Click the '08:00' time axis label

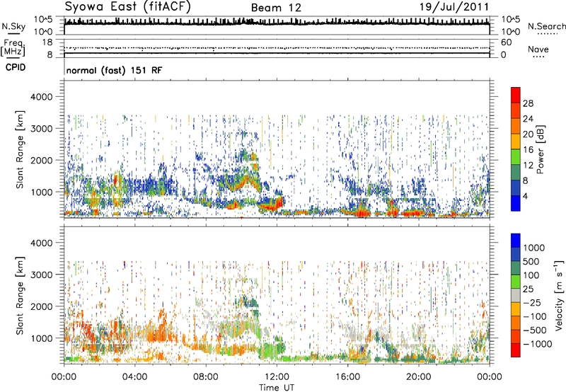pyautogui.click(x=205, y=377)
